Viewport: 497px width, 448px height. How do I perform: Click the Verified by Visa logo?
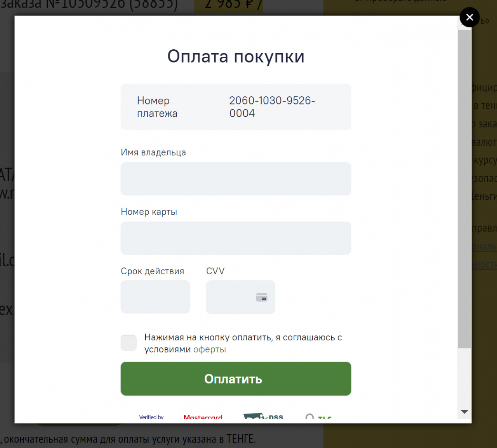(x=151, y=417)
